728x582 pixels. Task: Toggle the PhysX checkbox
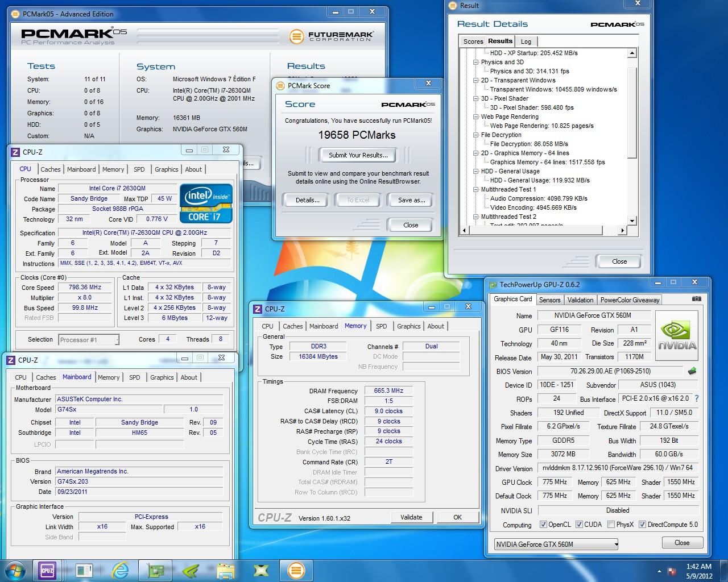(x=611, y=525)
